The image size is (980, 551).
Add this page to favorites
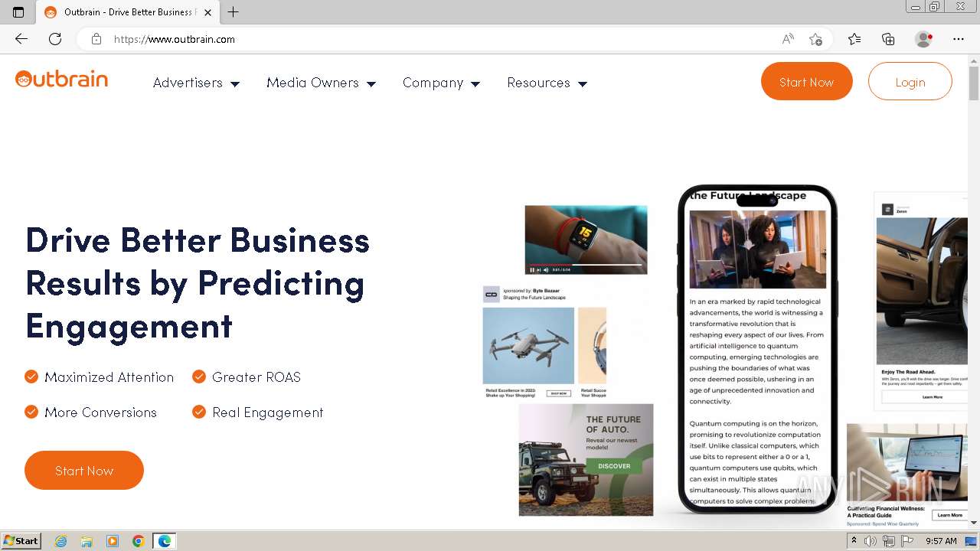coord(815,39)
